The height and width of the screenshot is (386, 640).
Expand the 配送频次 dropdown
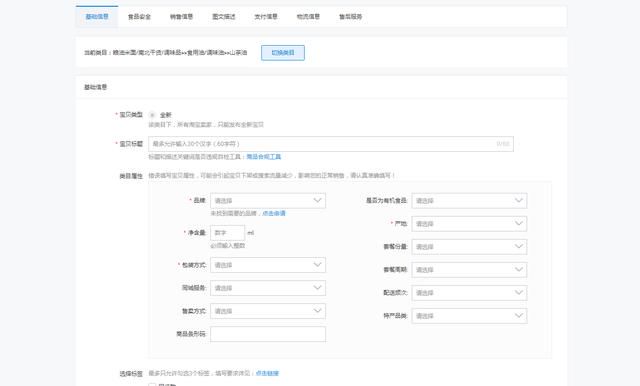(469, 293)
